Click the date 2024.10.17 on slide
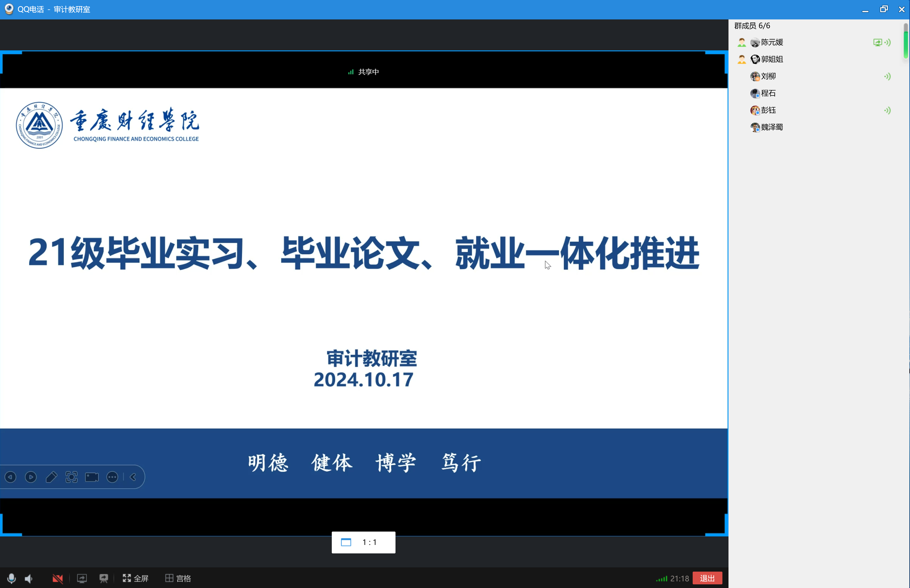This screenshot has height=588, width=910. (x=364, y=380)
